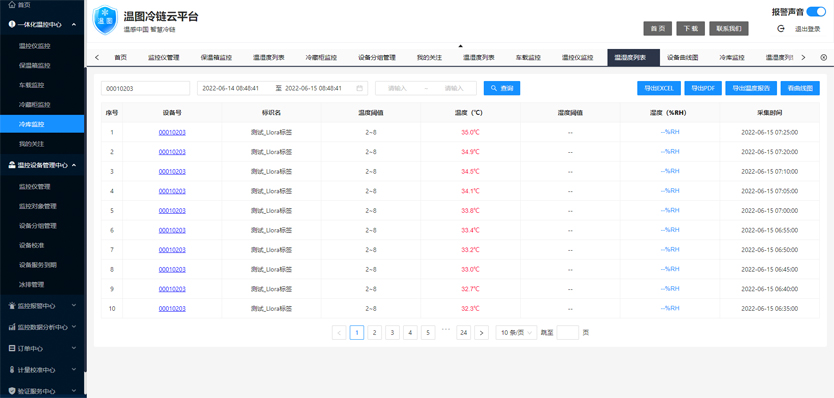Switch to the 保温箱监控 tab

pyautogui.click(x=216, y=57)
